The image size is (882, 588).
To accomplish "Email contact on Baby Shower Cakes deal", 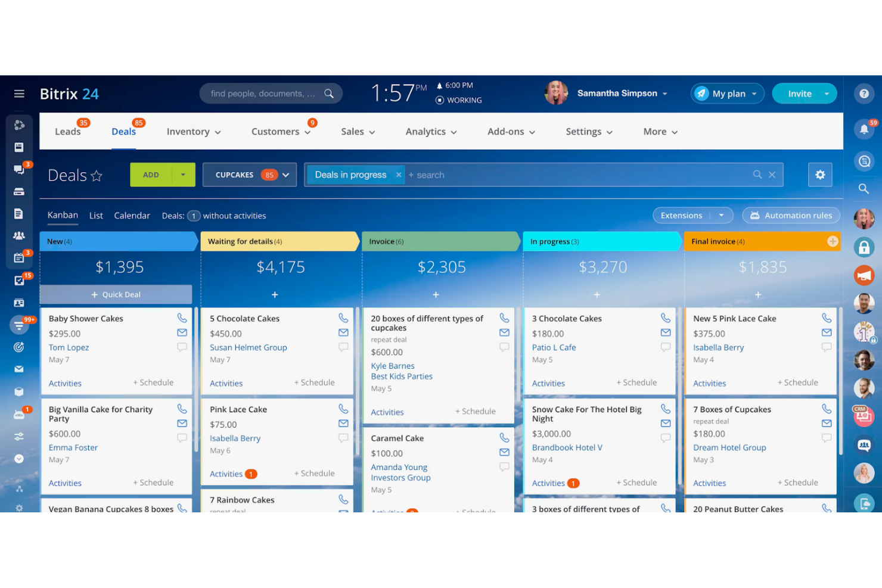I will [182, 332].
